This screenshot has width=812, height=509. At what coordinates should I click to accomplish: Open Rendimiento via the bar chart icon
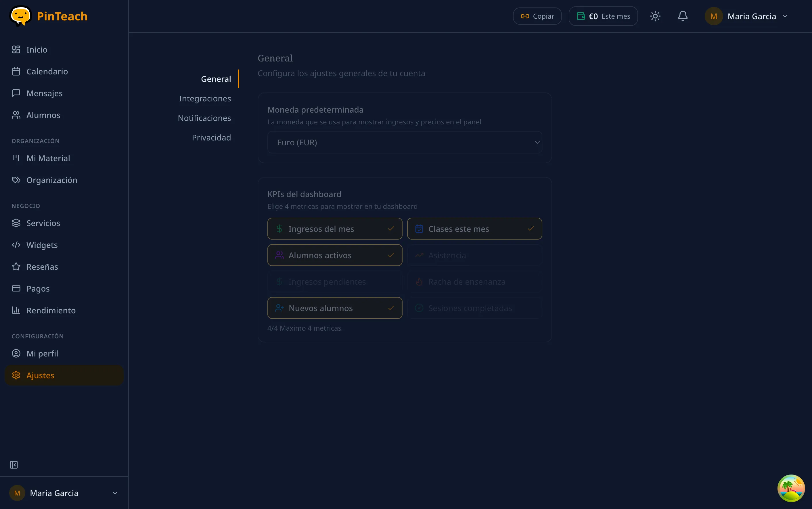pyautogui.click(x=16, y=310)
